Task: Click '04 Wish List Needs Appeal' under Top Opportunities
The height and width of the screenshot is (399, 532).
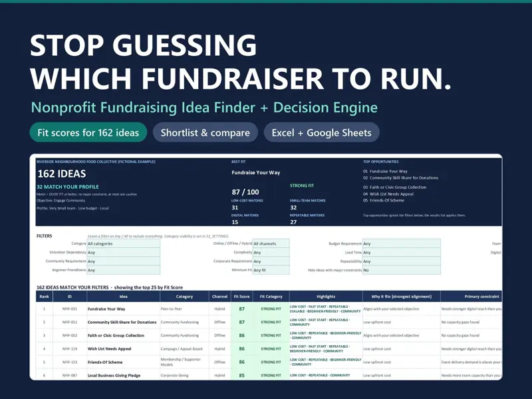Action: pos(388,194)
